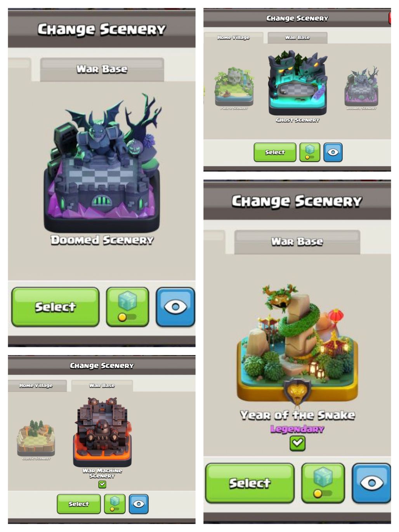Viewport: 399px width, 532px height.
Task: Open the War Base tab above Doomed Scenery
Action: pos(102,69)
